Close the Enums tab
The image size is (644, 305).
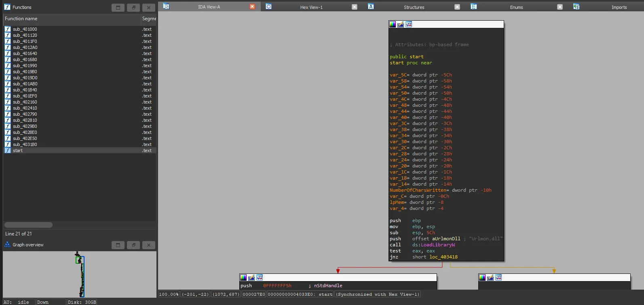(560, 7)
